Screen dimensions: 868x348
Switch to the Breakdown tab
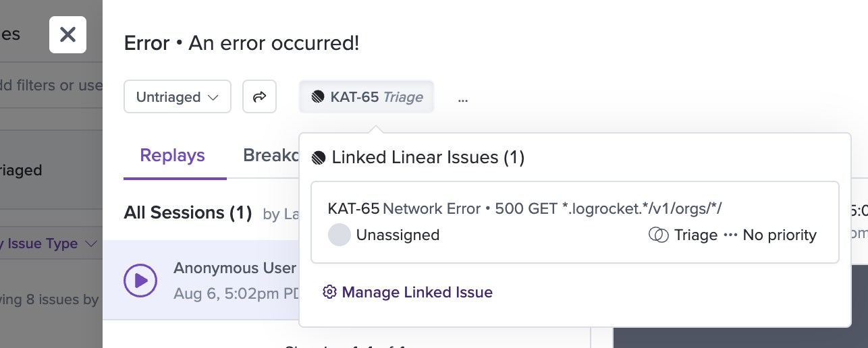point(271,156)
